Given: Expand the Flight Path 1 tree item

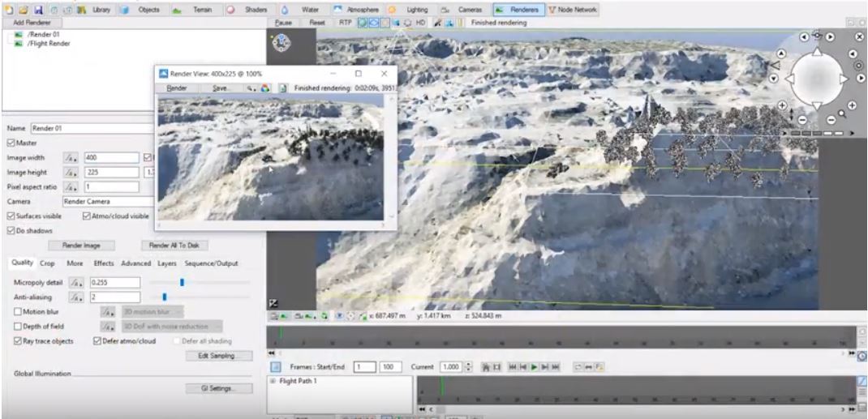Looking at the screenshot, I should (x=273, y=381).
